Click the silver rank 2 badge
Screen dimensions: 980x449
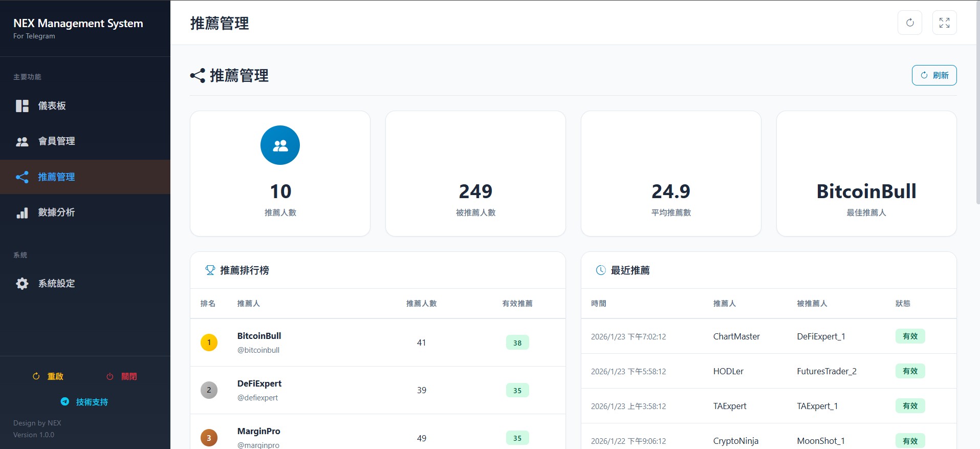pos(209,390)
